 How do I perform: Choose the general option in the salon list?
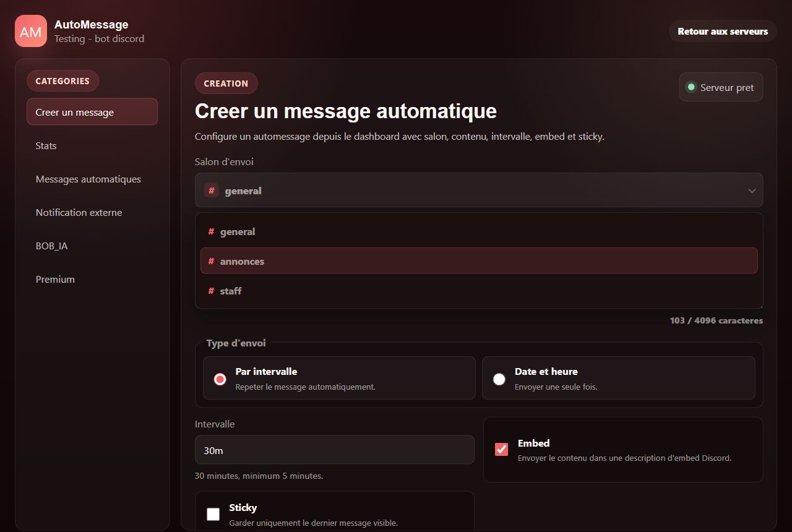click(x=479, y=232)
